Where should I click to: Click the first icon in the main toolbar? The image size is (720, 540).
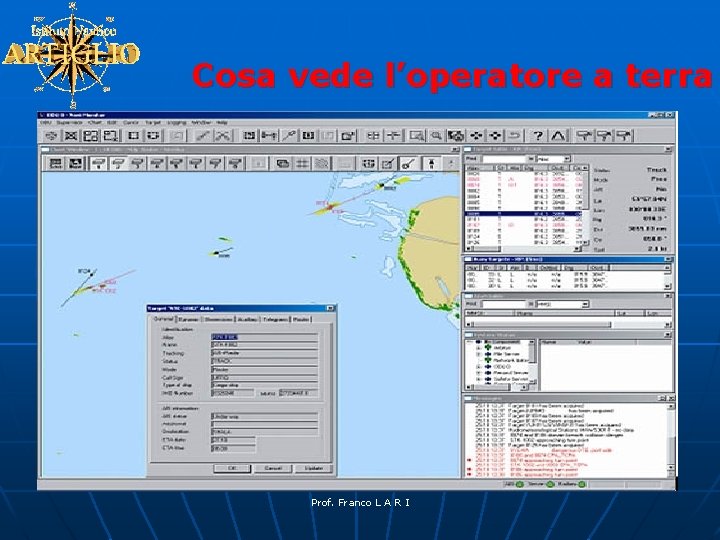(51, 135)
